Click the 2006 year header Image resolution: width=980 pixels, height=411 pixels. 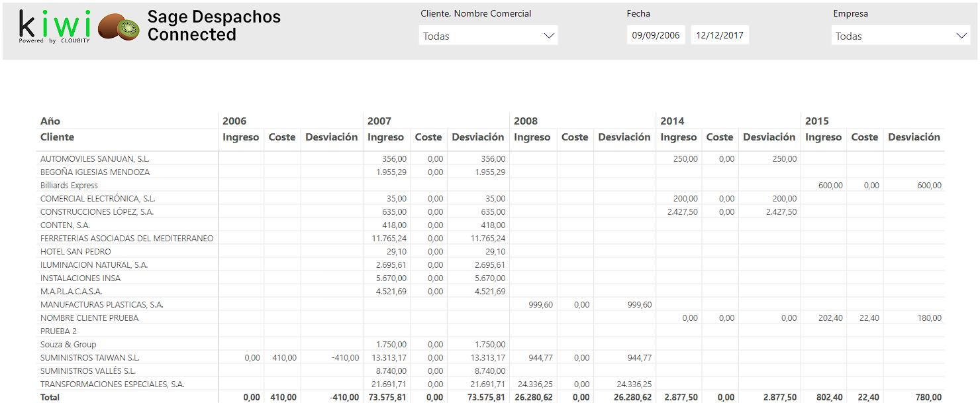coord(234,121)
